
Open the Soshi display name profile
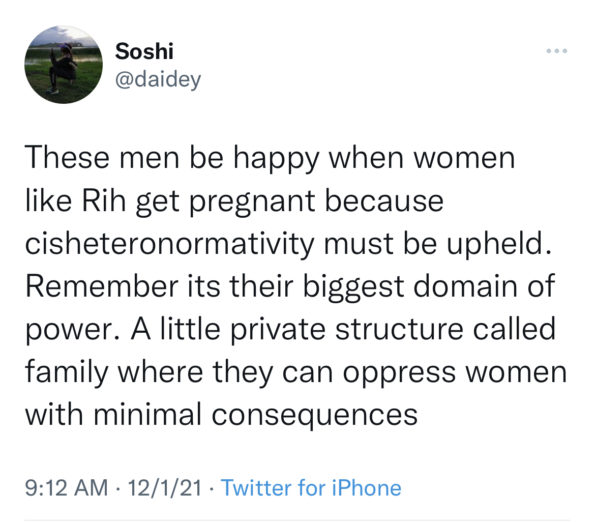point(144,51)
